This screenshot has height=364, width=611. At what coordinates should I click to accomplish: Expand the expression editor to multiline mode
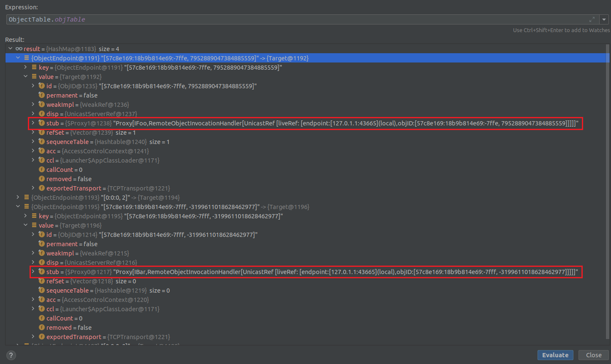coord(592,19)
